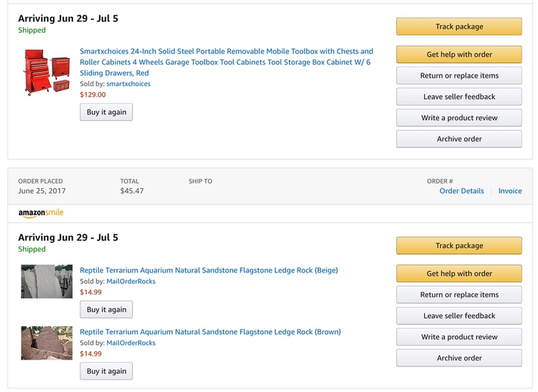Archive the flagstone rock order
The width and height of the screenshot is (538, 392).
point(459,358)
